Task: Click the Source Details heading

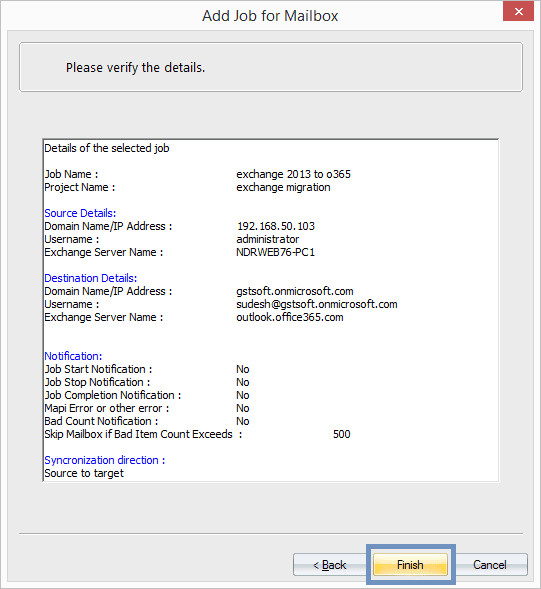Action: (x=80, y=213)
